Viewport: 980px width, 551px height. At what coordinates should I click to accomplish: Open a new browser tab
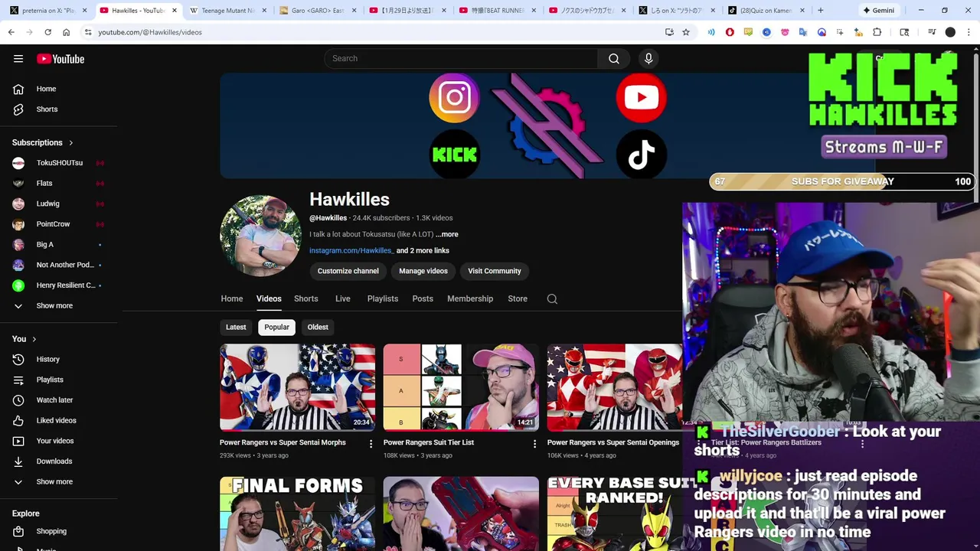pos(820,11)
